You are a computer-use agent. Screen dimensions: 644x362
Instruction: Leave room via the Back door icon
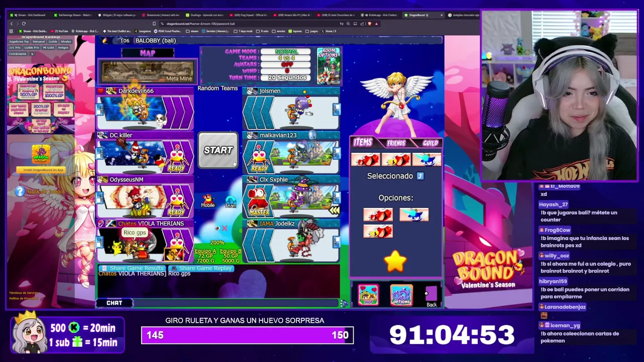tap(432, 297)
